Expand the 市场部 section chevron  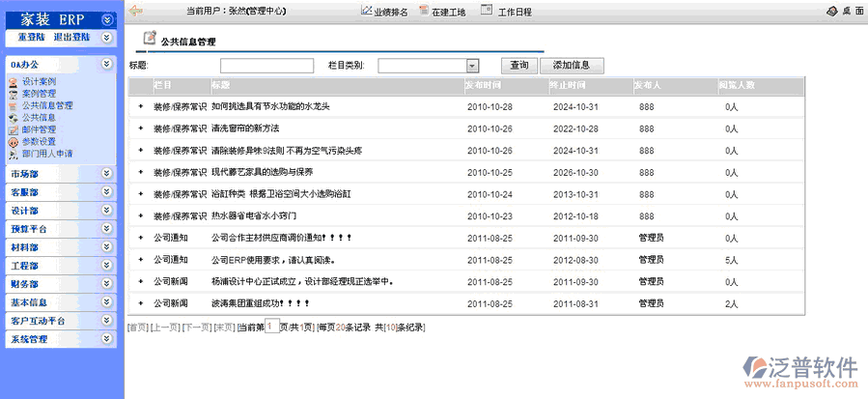[x=107, y=174]
